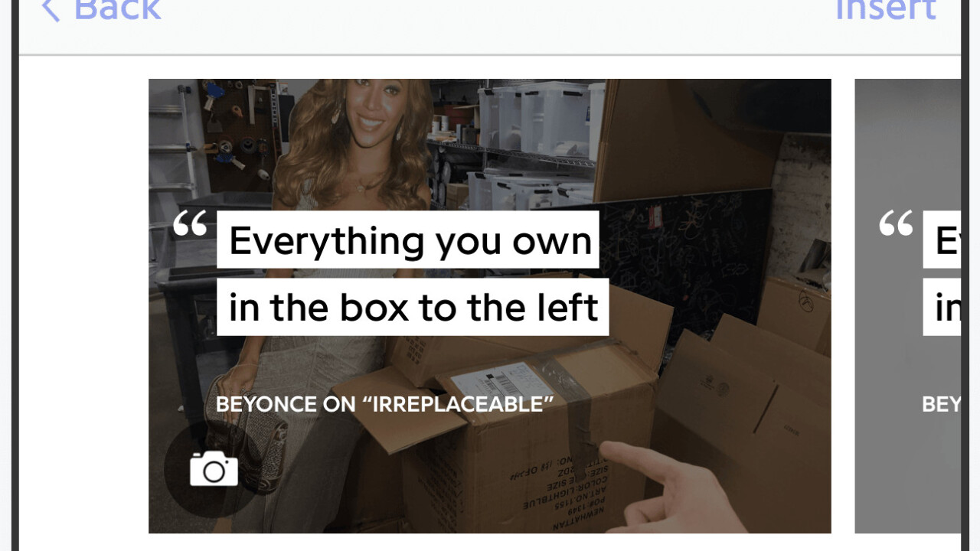Select the first quote card with photo background

(490, 306)
